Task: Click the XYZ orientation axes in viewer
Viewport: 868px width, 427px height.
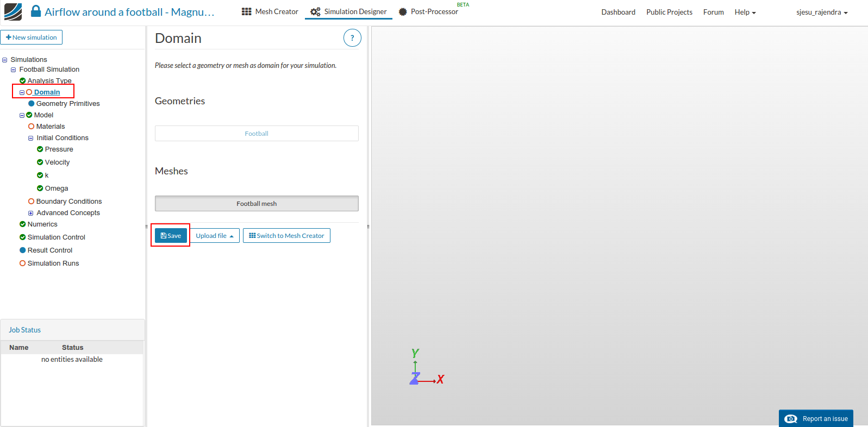Action: pos(427,367)
